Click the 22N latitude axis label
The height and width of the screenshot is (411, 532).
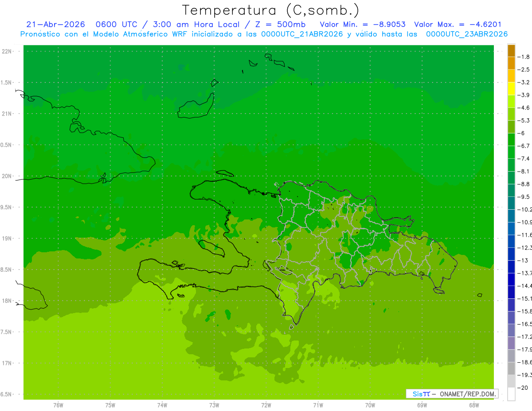(x=8, y=51)
